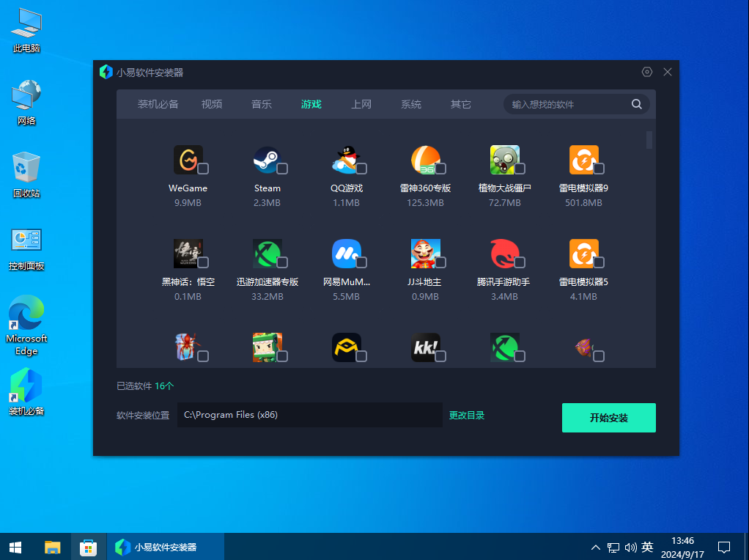Image resolution: width=749 pixels, height=560 pixels.
Task: Open Microsoft Edge desktop shortcut
Action: pos(26,325)
